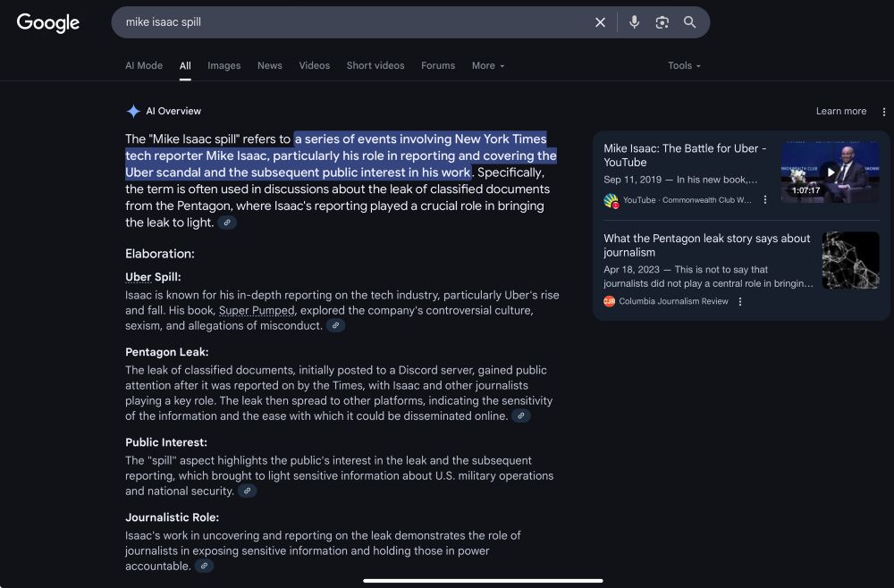Viewport: 894px width, 588px height.
Task: Open source link after 'and national security.'
Action: point(247,491)
